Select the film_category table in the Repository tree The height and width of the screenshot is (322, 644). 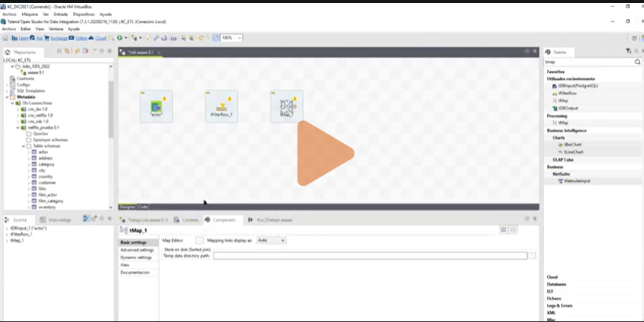51,201
